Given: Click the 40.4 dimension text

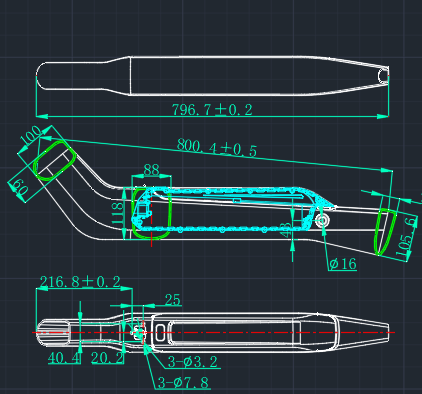Looking at the screenshot, I should pos(64,358).
